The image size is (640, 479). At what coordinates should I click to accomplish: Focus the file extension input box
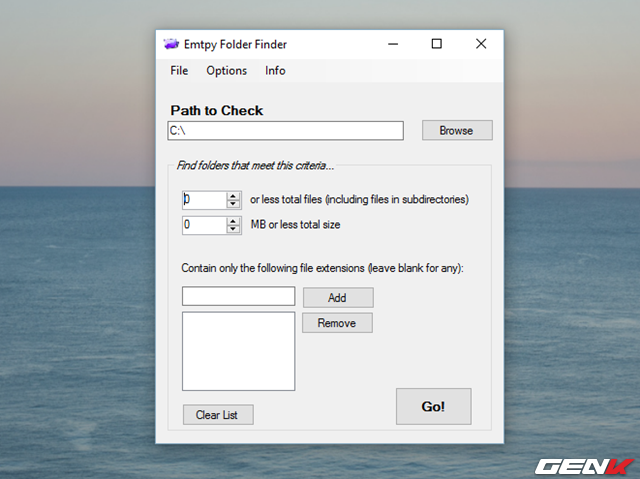pyautogui.click(x=238, y=297)
